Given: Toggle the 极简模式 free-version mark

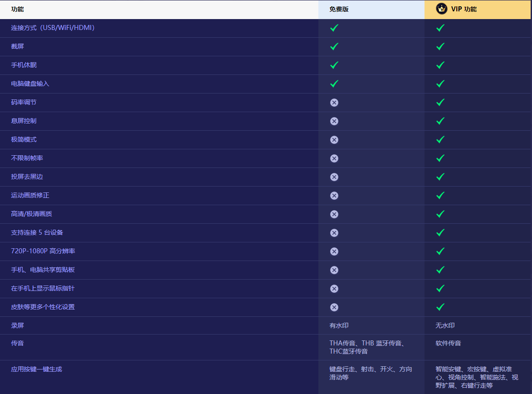Looking at the screenshot, I should click(x=334, y=140).
